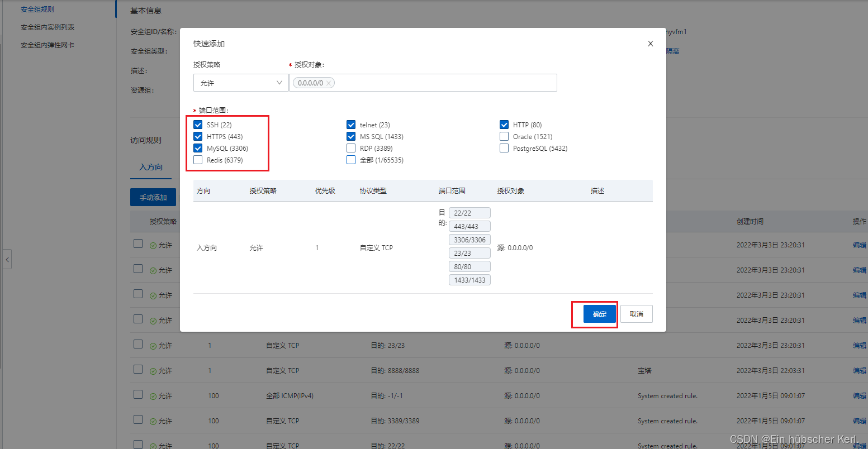Click 目的: -1/-1 cell
This screenshot has height=449, width=868.
coord(387,396)
